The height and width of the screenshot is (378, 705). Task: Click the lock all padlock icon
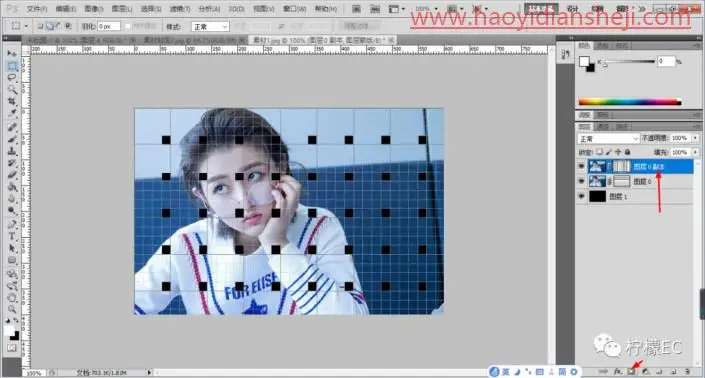[628, 152]
